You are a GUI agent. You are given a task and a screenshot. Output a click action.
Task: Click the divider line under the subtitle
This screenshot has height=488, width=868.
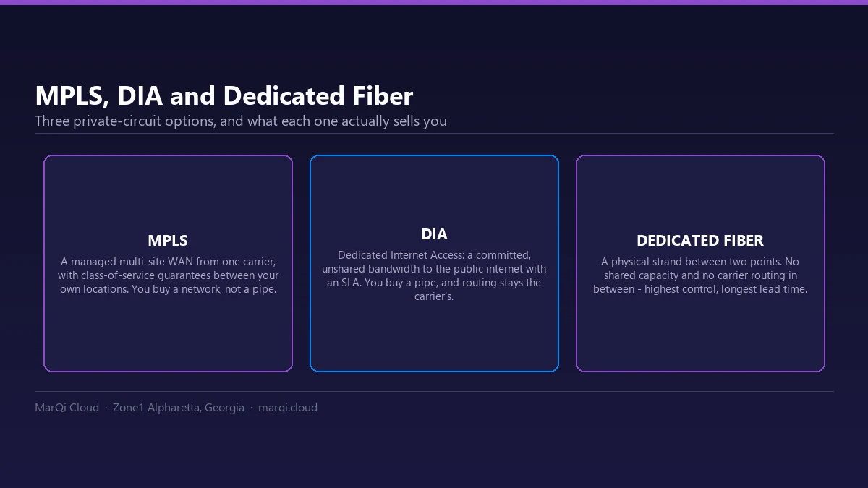click(x=434, y=133)
